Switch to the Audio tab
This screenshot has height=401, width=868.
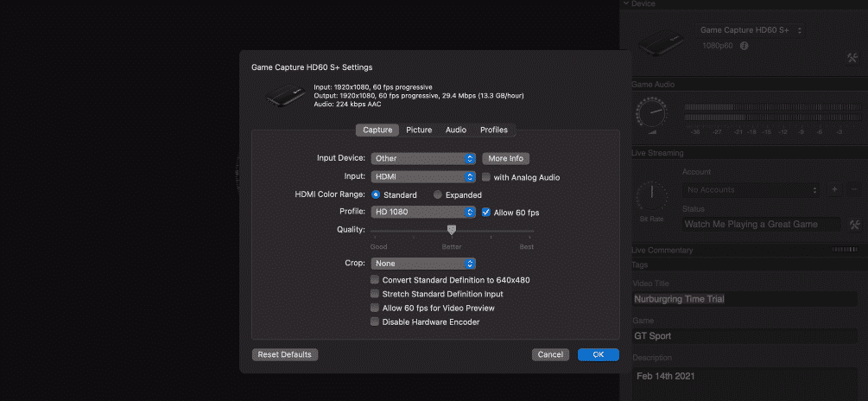click(x=456, y=130)
